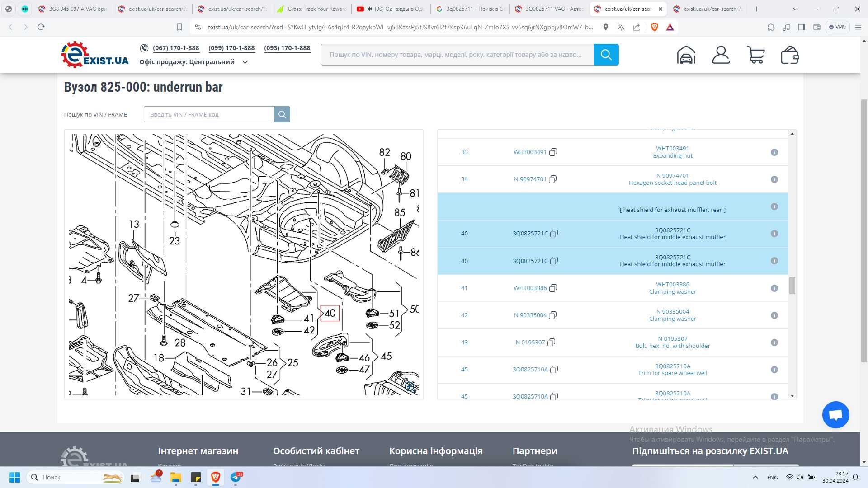Show info for Bolt hex. hd. with shoulder
Viewport: 868px width, 488px height.
(x=774, y=343)
